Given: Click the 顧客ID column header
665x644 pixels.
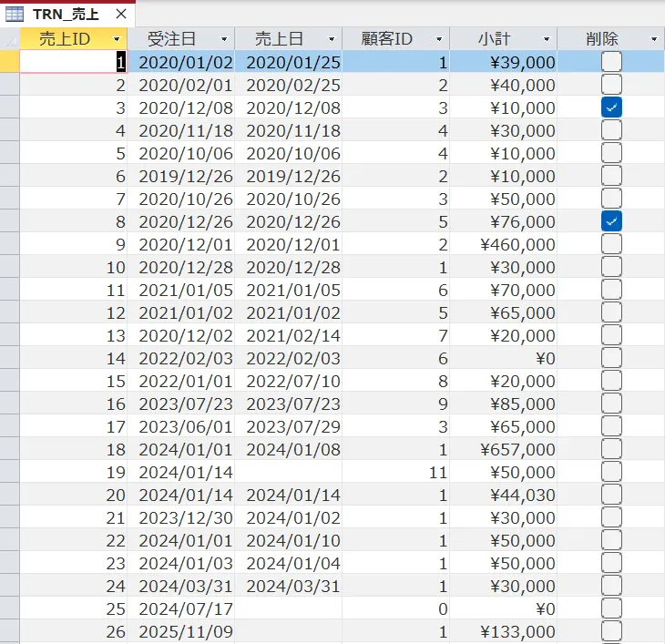Looking at the screenshot, I should click(387, 39).
